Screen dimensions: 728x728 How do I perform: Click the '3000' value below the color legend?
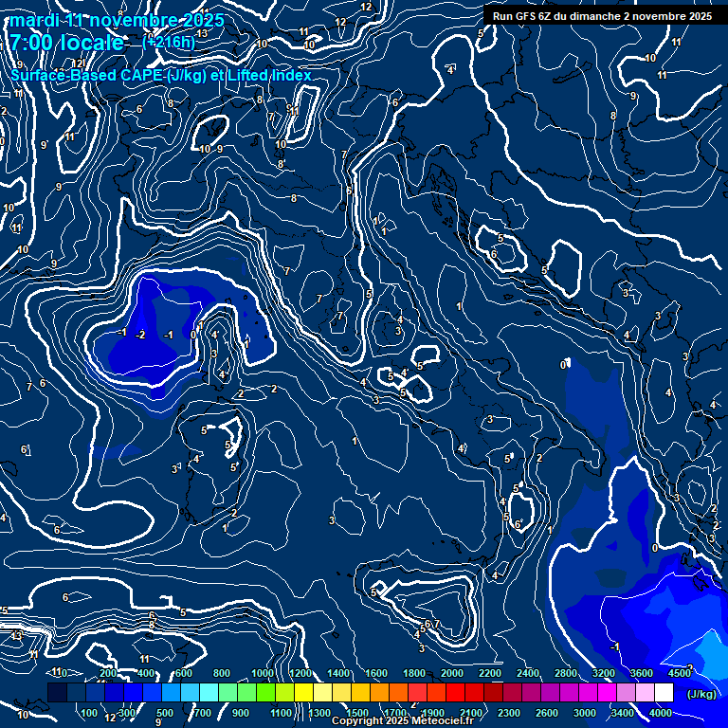coord(585,713)
